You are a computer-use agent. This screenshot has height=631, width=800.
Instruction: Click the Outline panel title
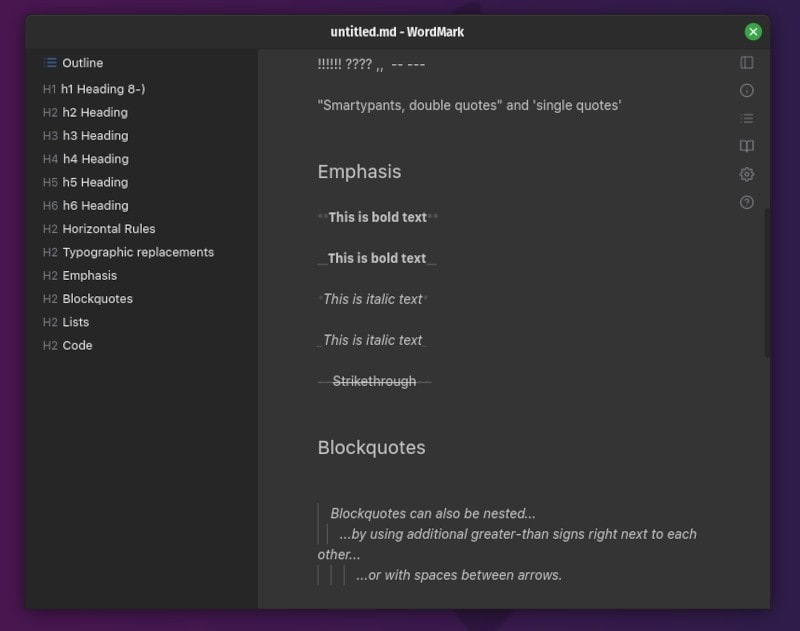click(x=83, y=63)
